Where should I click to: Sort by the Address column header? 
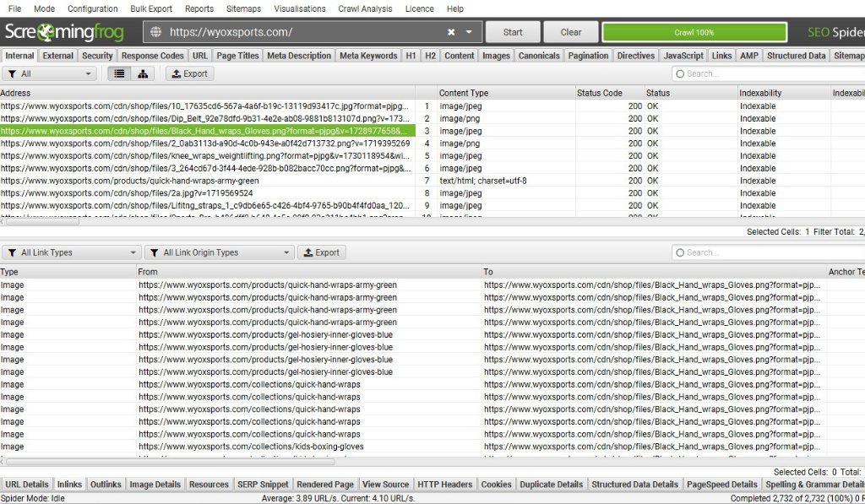208,93
